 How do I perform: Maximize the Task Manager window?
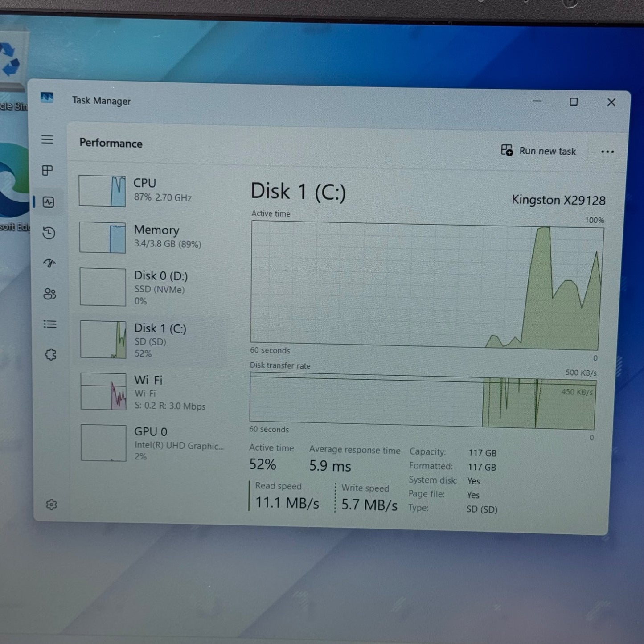tap(574, 102)
